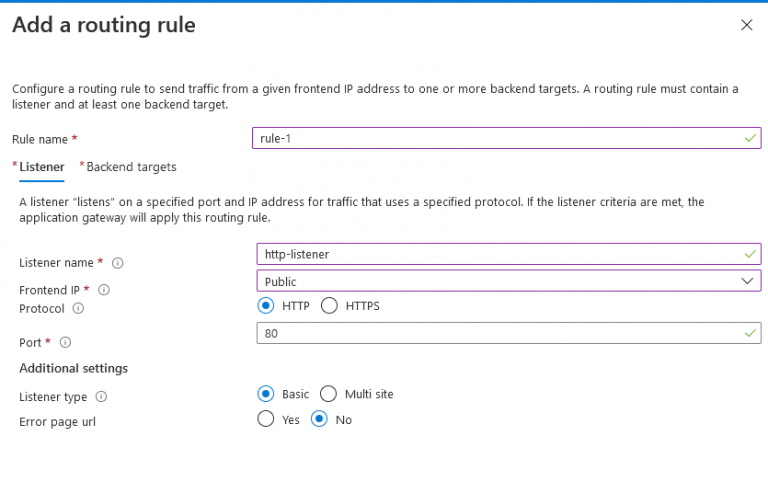Screen dimensions: 768x493
Task: Open the Frontend IP dropdown
Action: 500,282
